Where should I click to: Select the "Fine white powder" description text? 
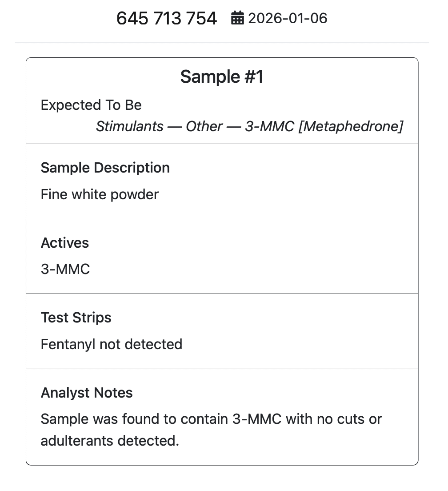pos(100,195)
